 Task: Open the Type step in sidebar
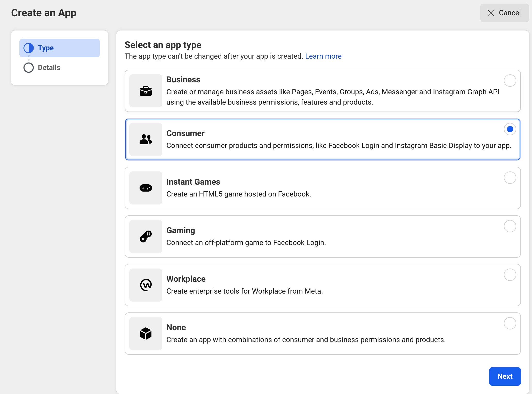click(x=60, y=48)
